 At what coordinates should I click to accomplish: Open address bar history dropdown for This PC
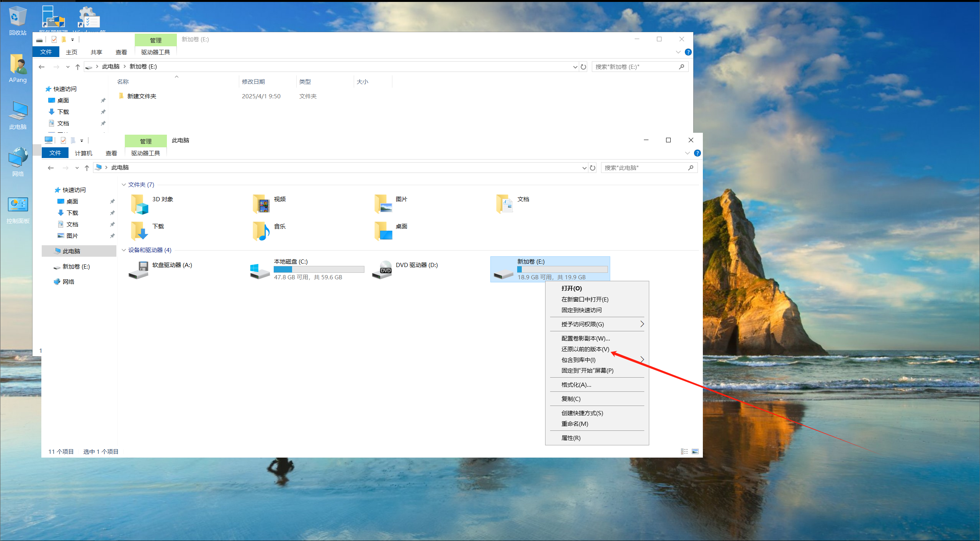point(584,168)
